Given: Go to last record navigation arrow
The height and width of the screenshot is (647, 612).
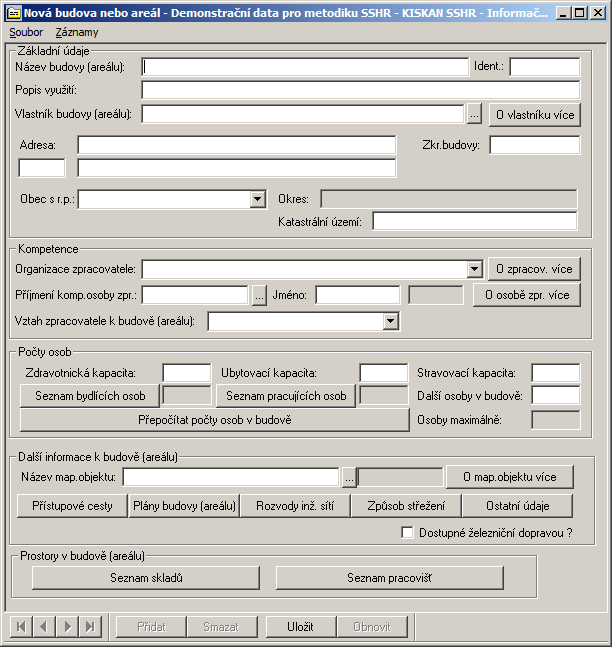Looking at the screenshot, I should [x=90, y=627].
